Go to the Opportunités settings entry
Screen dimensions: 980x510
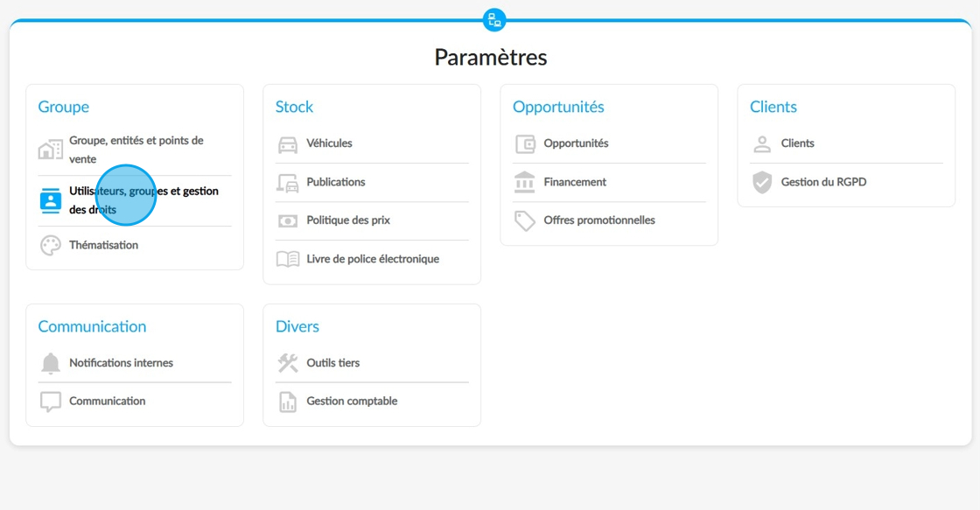pyautogui.click(x=576, y=143)
